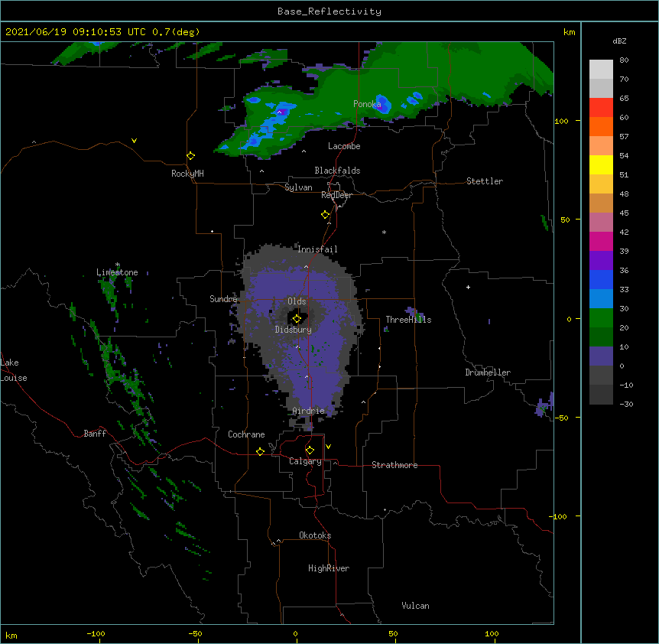
Task: Pick the light blue 30–33 dBZ swatch
Action: pos(601,299)
